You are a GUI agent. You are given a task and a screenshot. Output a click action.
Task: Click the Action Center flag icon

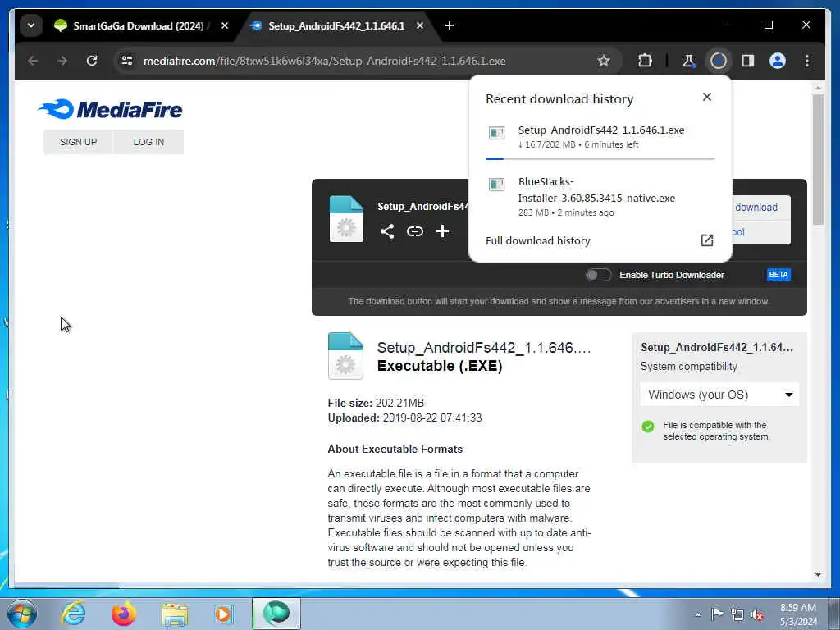(x=717, y=614)
